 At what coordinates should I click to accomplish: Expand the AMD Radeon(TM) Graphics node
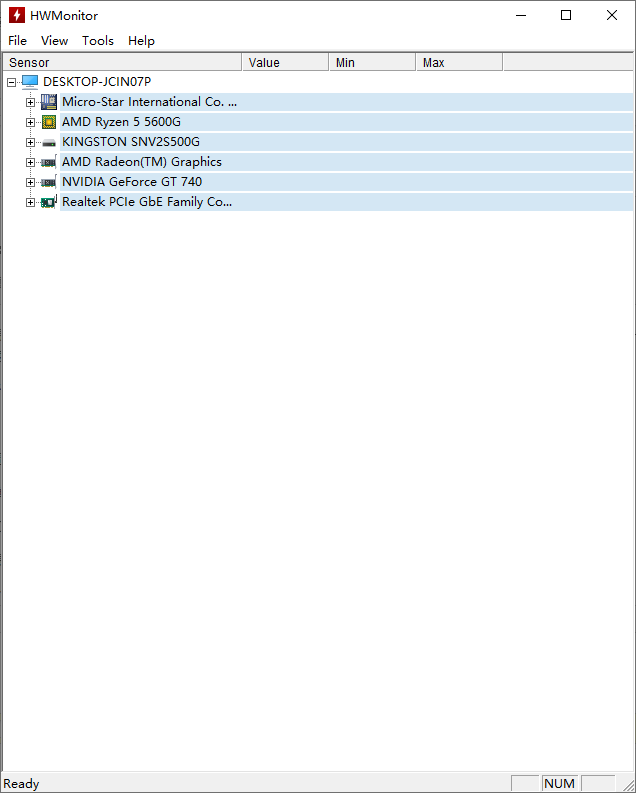pyautogui.click(x=30, y=162)
